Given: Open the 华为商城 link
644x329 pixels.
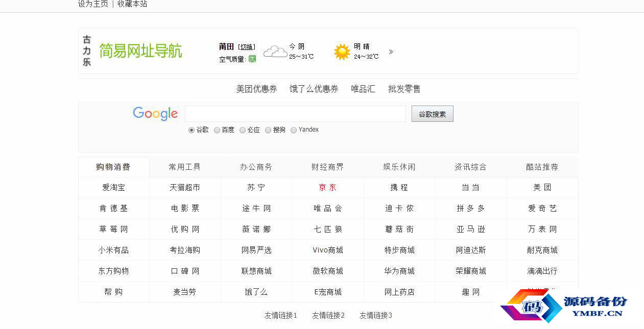Looking at the screenshot, I should click(x=399, y=271).
